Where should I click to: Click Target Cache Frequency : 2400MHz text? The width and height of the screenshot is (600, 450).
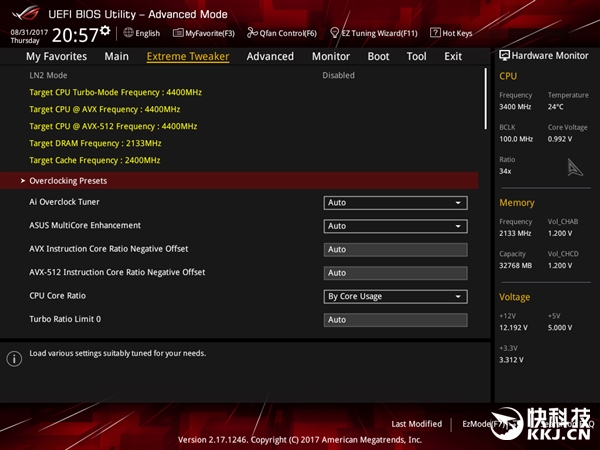[95, 160]
